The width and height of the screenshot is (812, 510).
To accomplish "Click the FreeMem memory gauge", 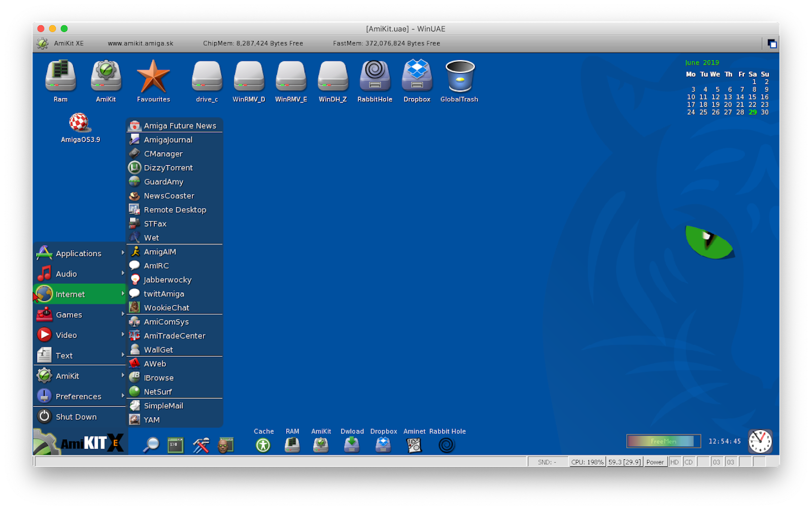I will (x=663, y=441).
